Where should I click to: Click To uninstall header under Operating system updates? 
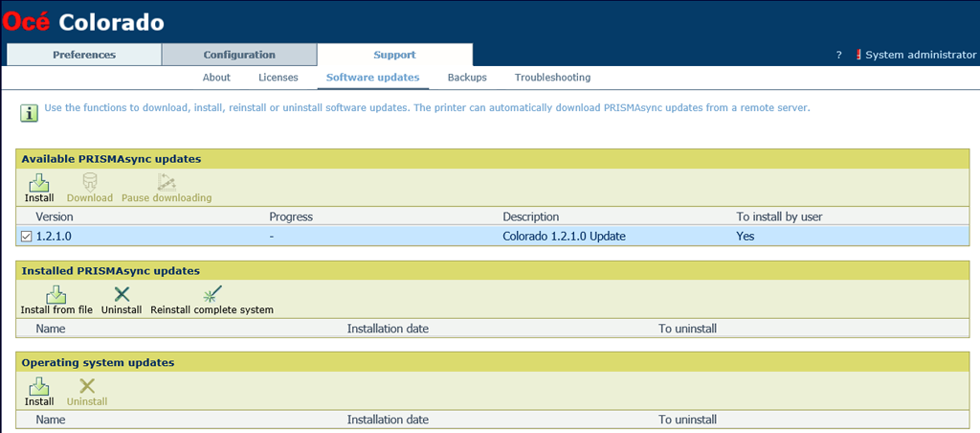[687, 420]
